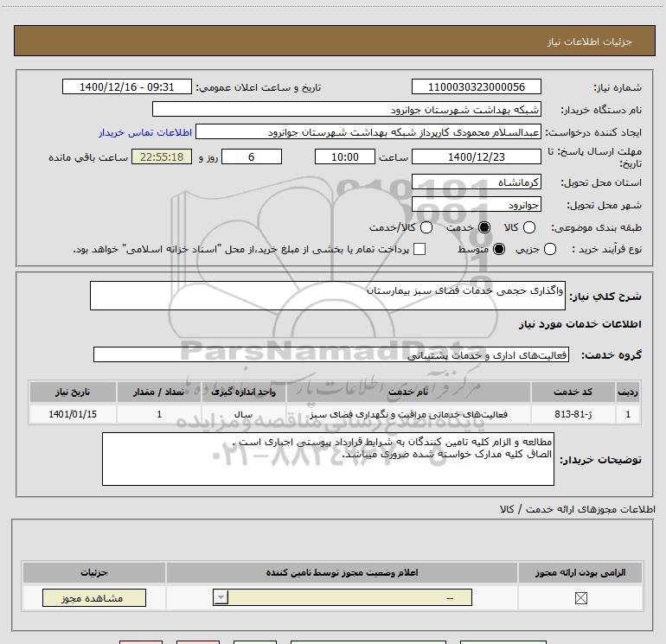This screenshot has width=666, height=644.
Task: Click the request creator name field
Action: (368, 131)
